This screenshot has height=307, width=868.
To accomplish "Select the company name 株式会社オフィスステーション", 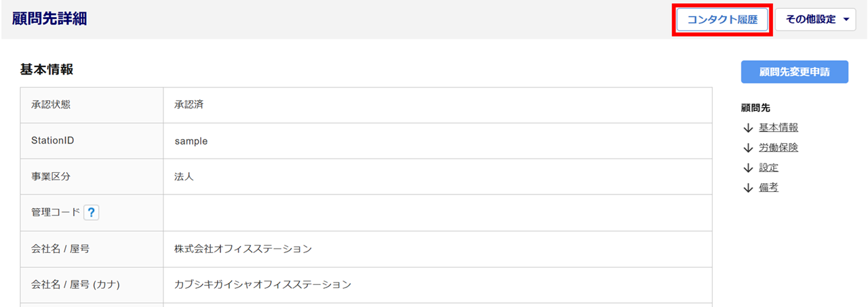I will 243,249.
